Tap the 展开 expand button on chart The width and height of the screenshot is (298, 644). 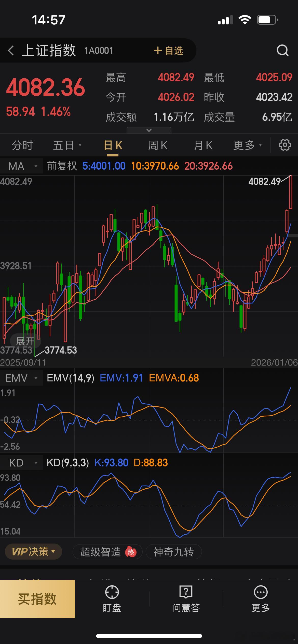point(25,341)
